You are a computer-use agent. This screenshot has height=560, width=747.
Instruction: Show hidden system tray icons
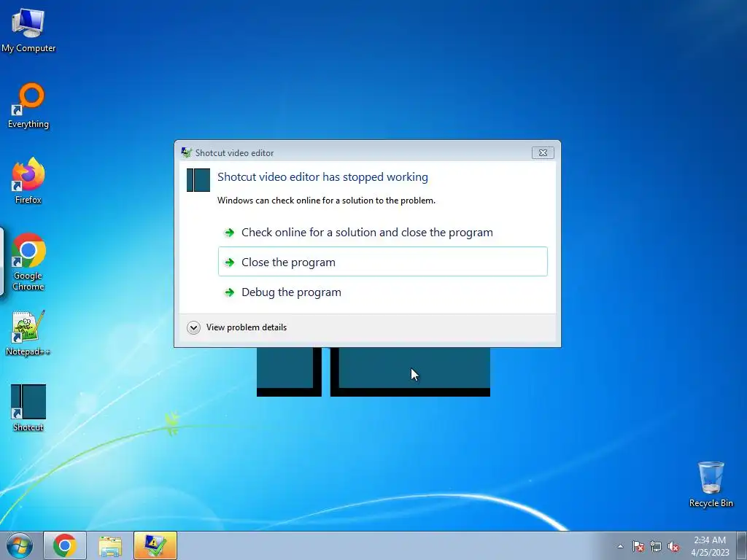pyautogui.click(x=620, y=546)
